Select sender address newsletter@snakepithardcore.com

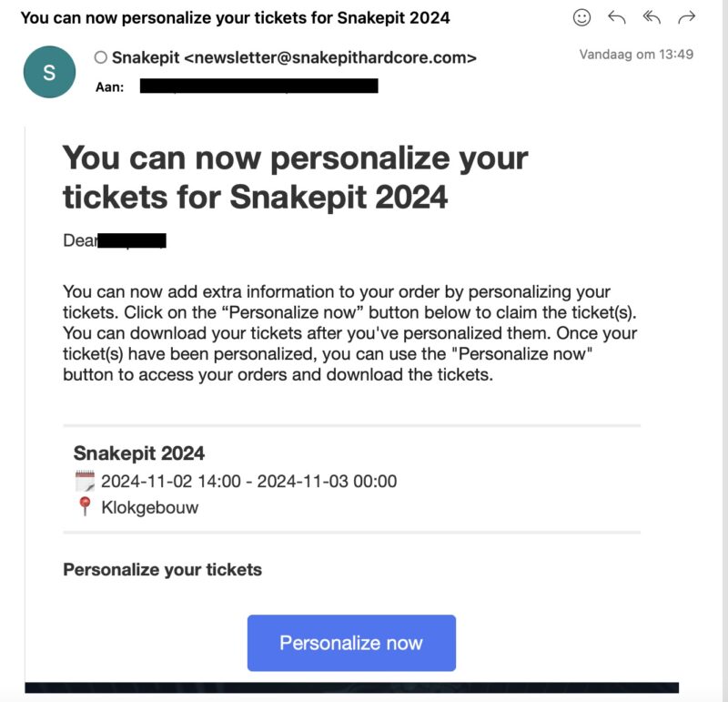(x=330, y=57)
